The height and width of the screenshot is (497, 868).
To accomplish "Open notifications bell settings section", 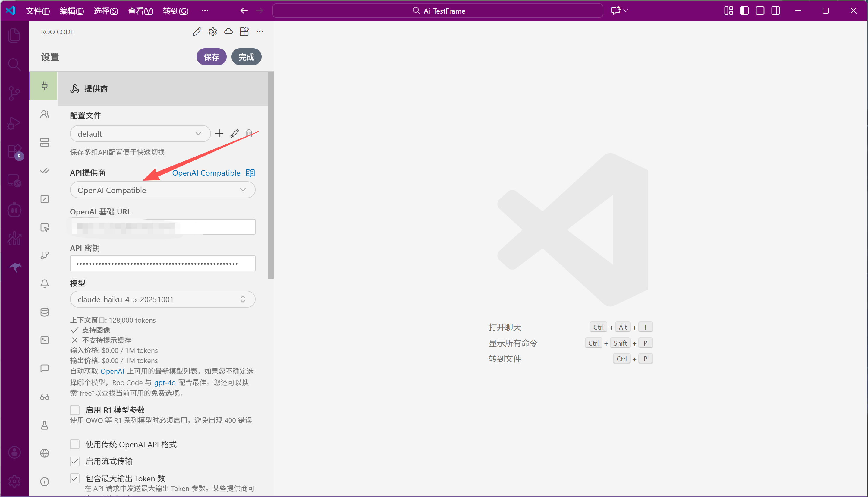I will (x=45, y=284).
